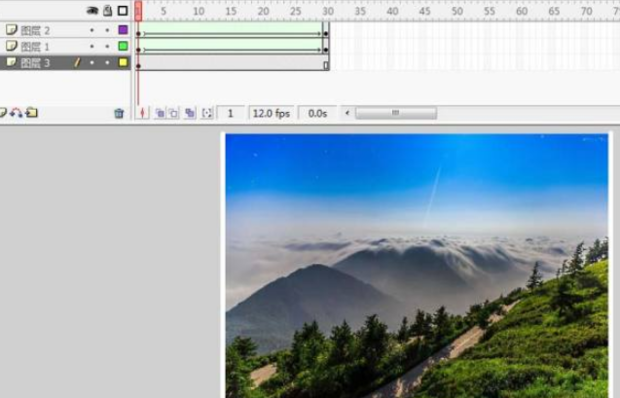Enable onion skin outlines button
Viewport: 620px width, 398px height.
coord(174,113)
